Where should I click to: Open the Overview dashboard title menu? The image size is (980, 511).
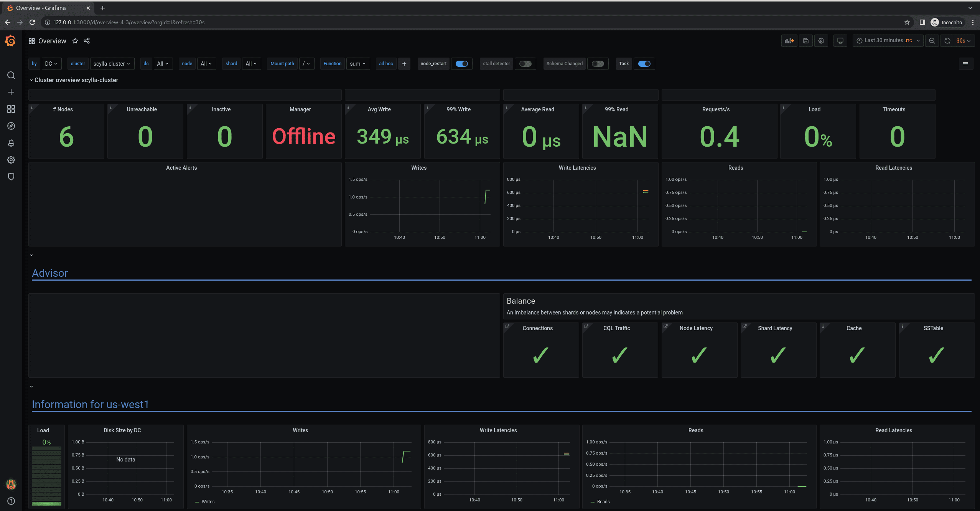pyautogui.click(x=52, y=41)
